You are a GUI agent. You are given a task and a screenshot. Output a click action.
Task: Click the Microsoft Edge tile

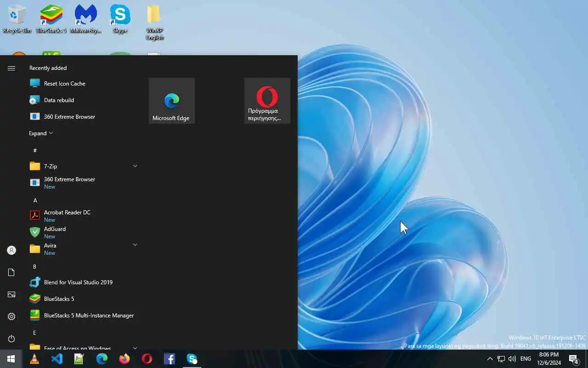coord(172,101)
